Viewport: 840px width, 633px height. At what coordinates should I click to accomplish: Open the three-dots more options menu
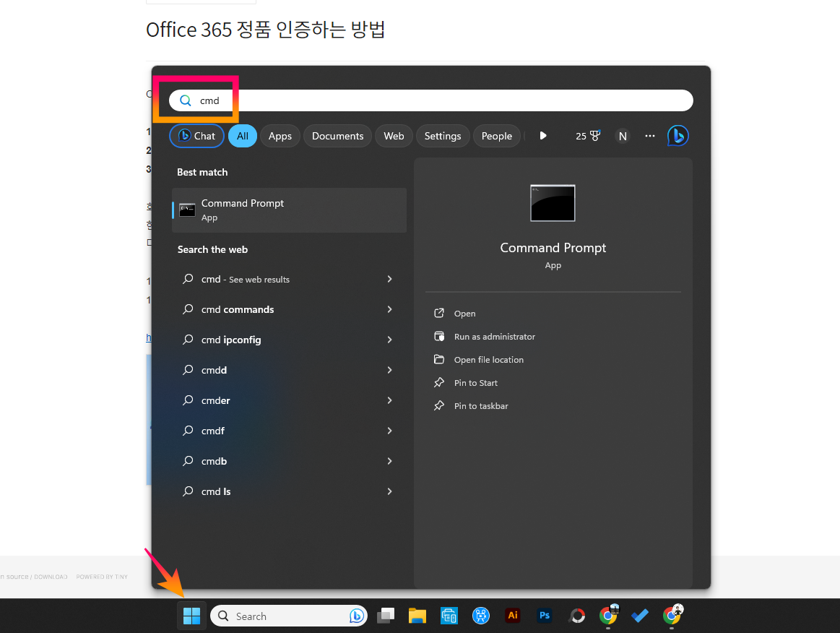tap(650, 136)
